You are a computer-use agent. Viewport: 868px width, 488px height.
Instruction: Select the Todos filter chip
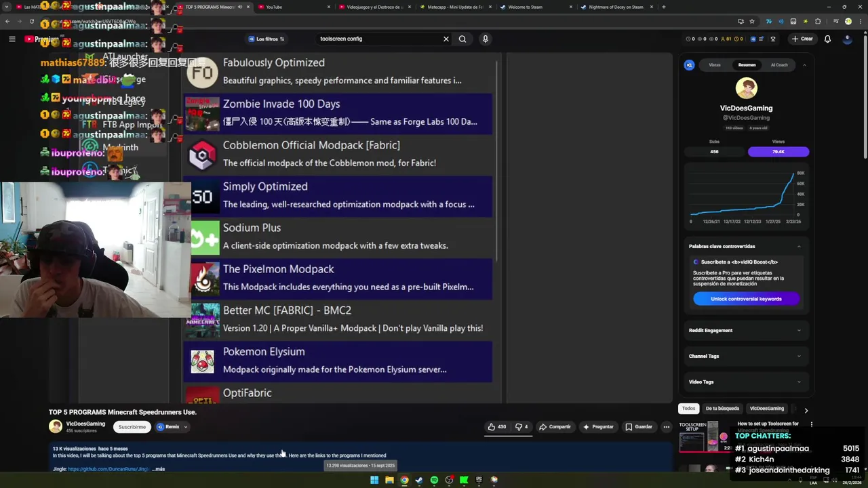[689, 409]
